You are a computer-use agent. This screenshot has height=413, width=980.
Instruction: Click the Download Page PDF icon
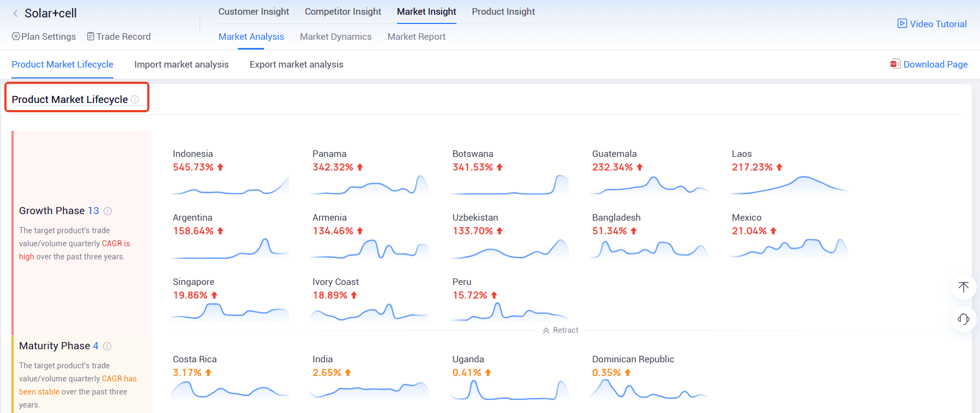click(895, 64)
